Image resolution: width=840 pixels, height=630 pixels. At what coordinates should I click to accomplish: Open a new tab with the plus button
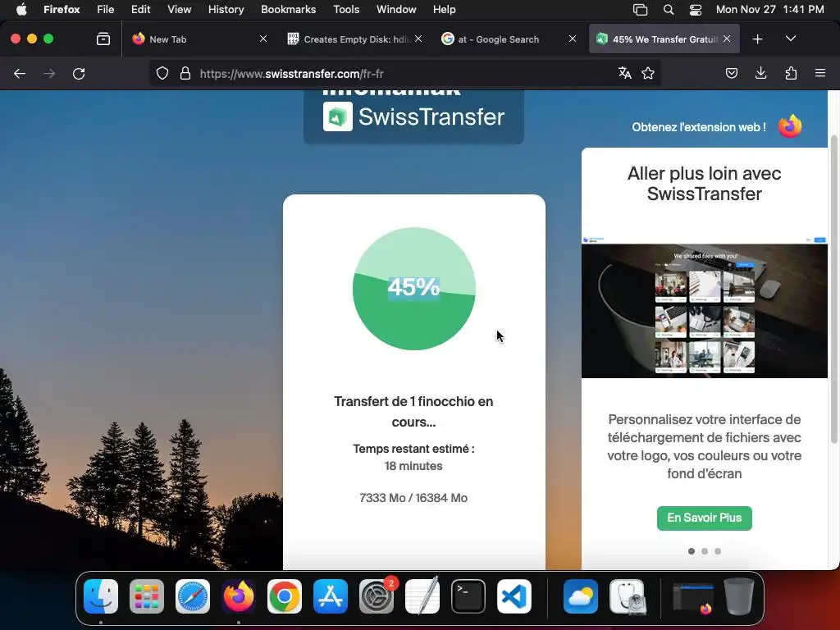pos(757,39)
